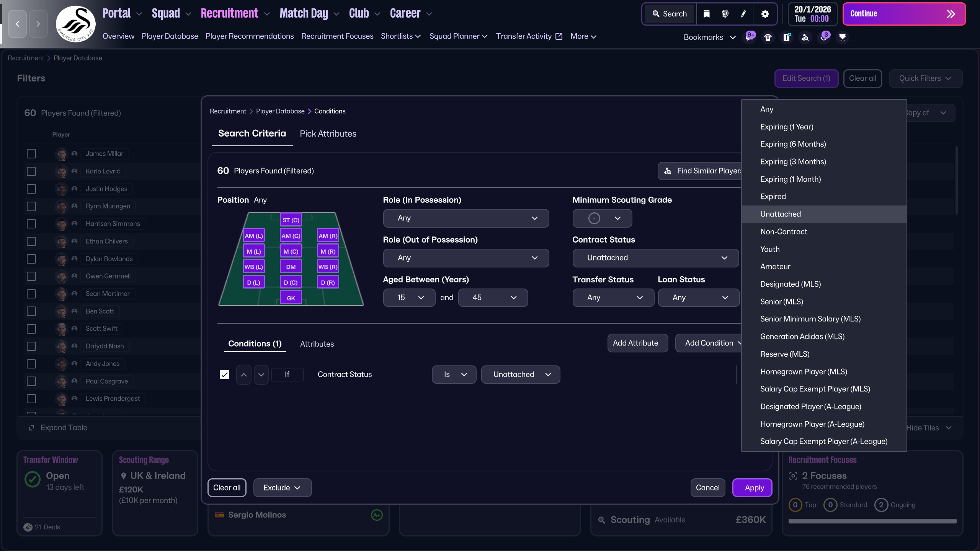Open the settings gear icon

(765, 14)
